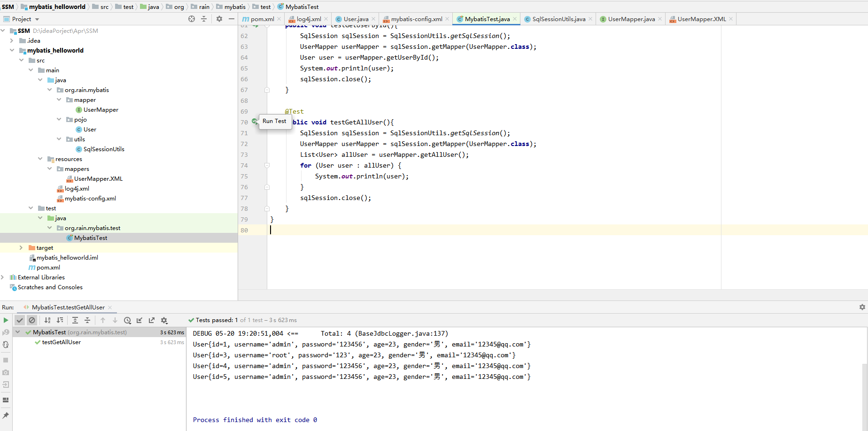
Task: Expand the target folder
Action: [x=21, y=247]
